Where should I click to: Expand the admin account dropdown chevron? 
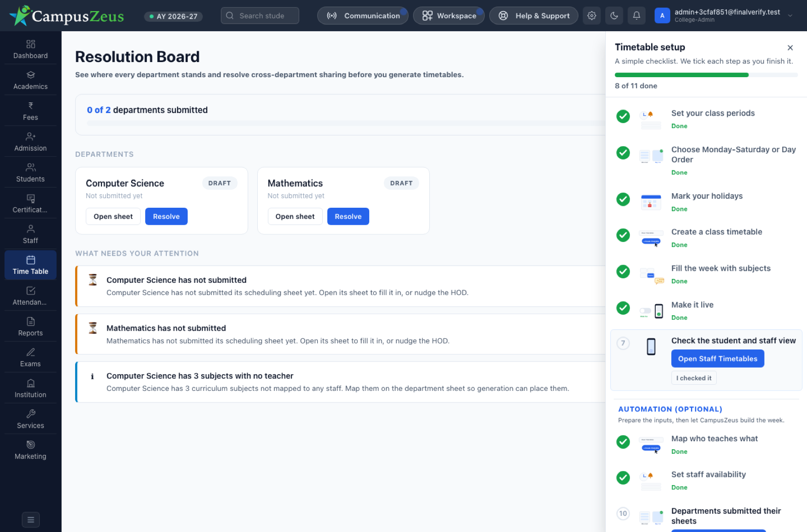click(x=790, y=16)
